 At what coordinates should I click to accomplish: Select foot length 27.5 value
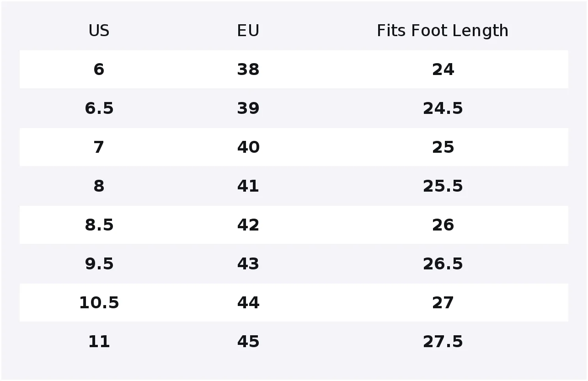pos(443,342)
